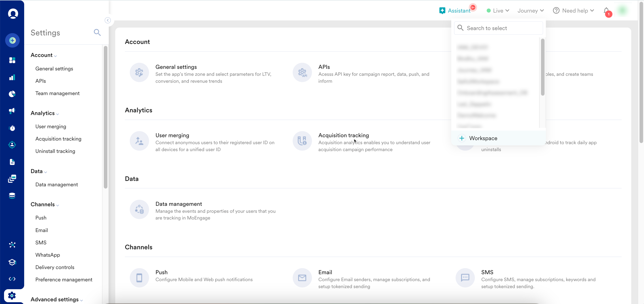Click the settings gear icon in sidebar

[x=12, y=295]
